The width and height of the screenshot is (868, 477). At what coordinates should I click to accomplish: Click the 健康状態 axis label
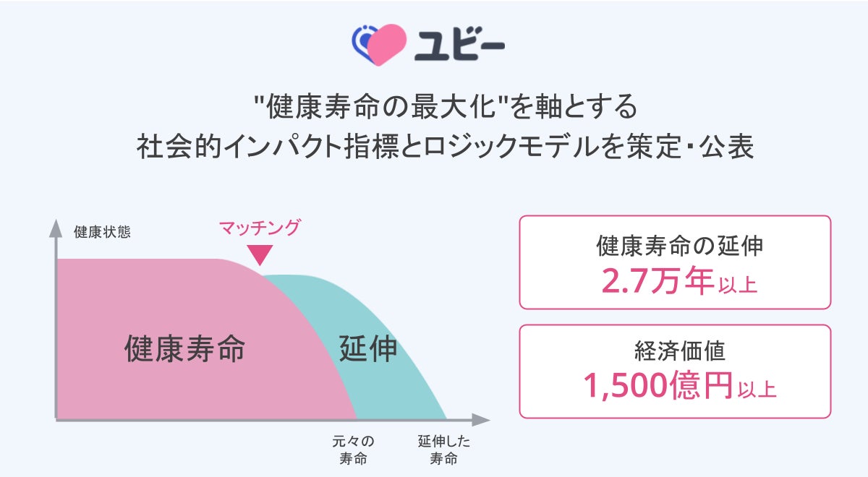pos(102,233)
